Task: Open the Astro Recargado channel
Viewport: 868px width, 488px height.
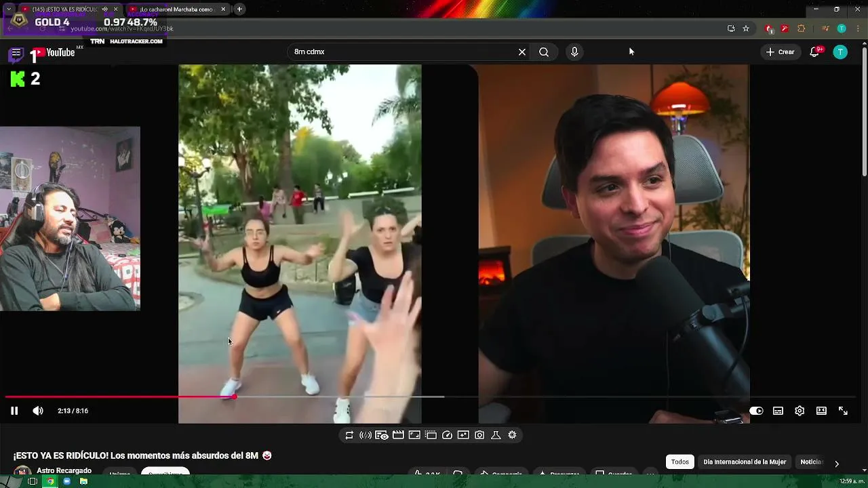Action: click(x=64, y=470)
